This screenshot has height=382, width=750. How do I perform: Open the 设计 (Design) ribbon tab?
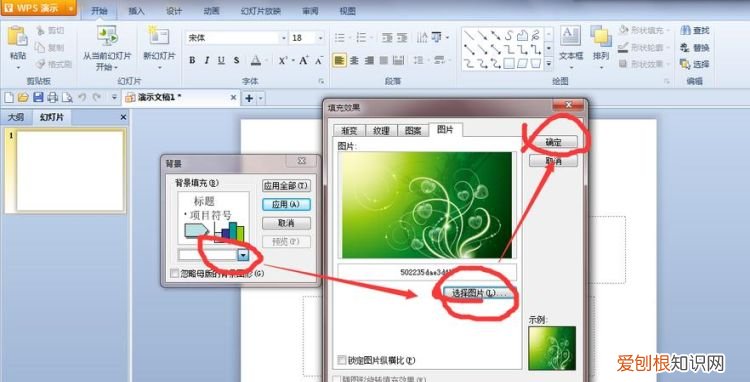coord(174,11)
